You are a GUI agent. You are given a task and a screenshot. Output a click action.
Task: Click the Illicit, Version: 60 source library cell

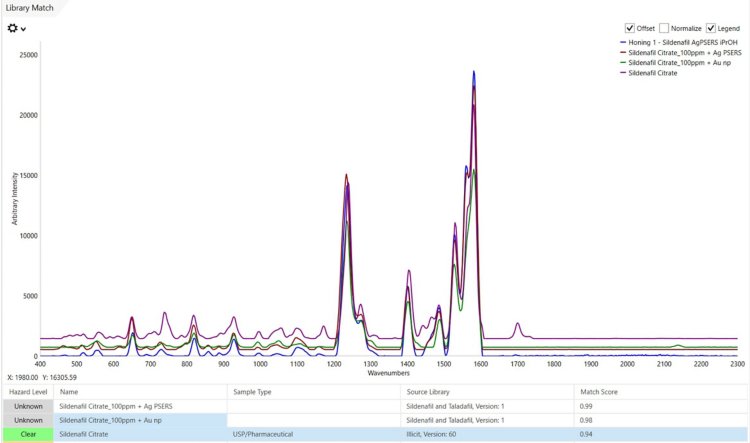(x=487, y=434)
